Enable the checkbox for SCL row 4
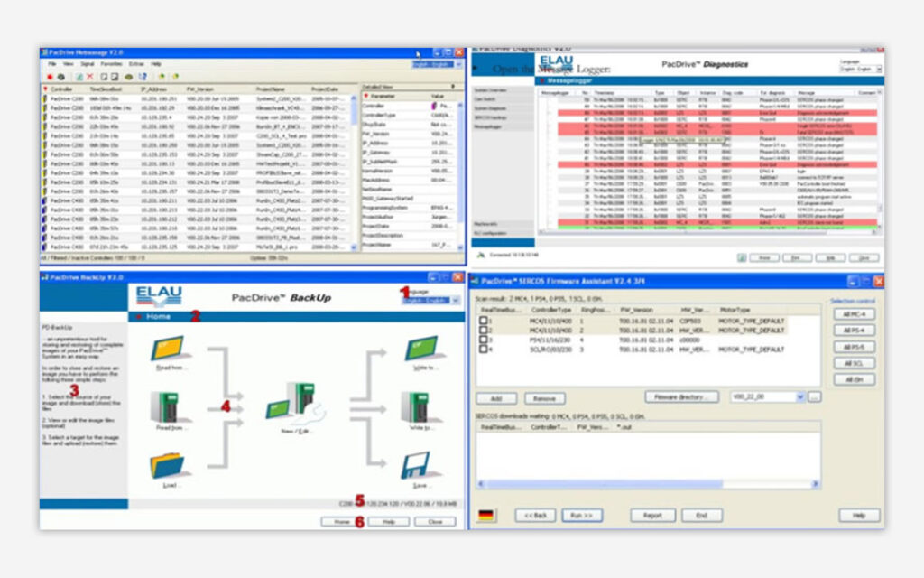Image resolution: width=924 pixels, height=578 pixels. [x=484, y=349]
